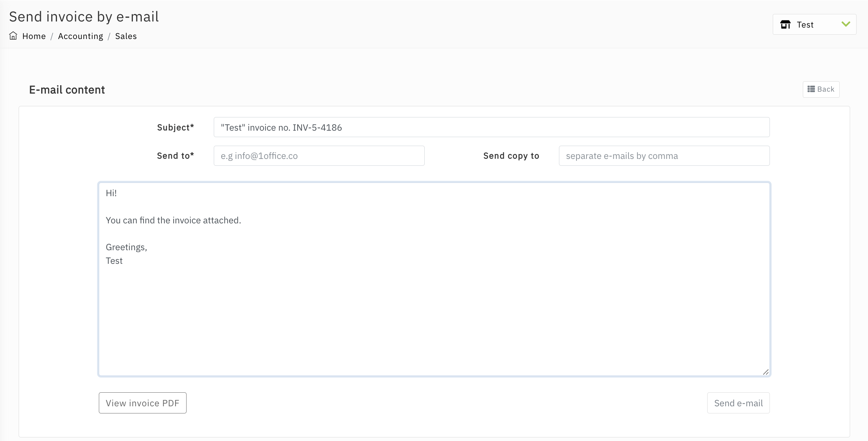Click the house icon in the breadcrumb

(13, 36)
